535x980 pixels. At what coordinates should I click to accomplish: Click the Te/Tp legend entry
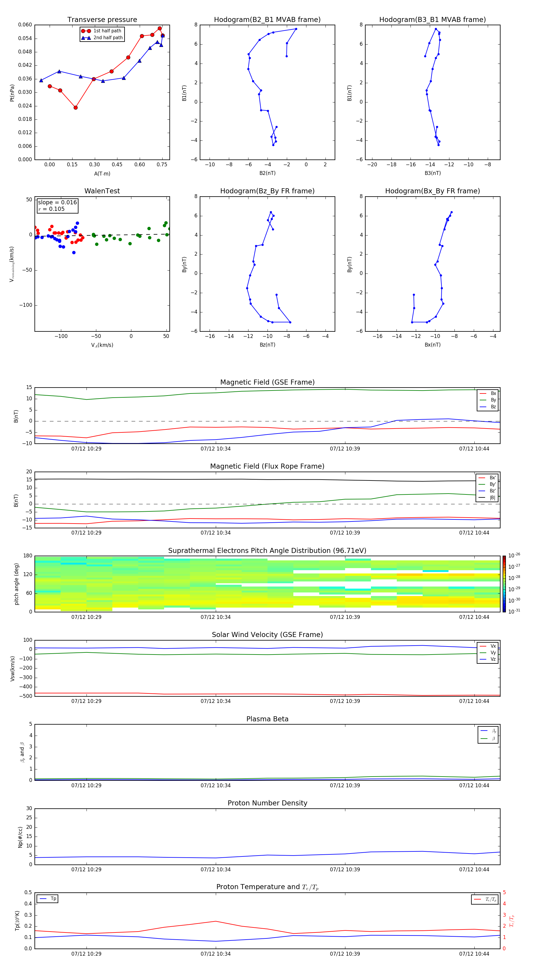[x=485, y=899]
